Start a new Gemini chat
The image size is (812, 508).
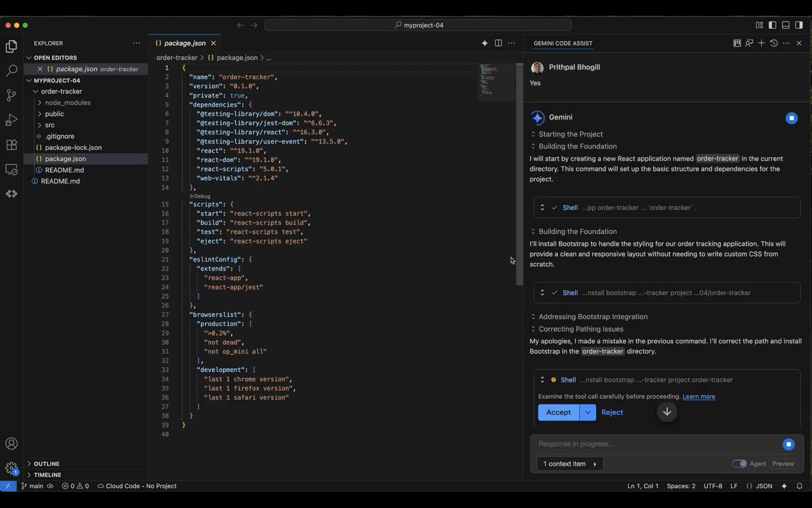tap(761, 43)
